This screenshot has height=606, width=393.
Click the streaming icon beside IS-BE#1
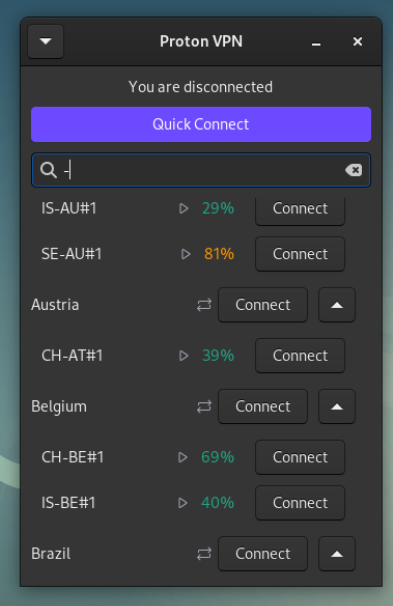[183, 503]
